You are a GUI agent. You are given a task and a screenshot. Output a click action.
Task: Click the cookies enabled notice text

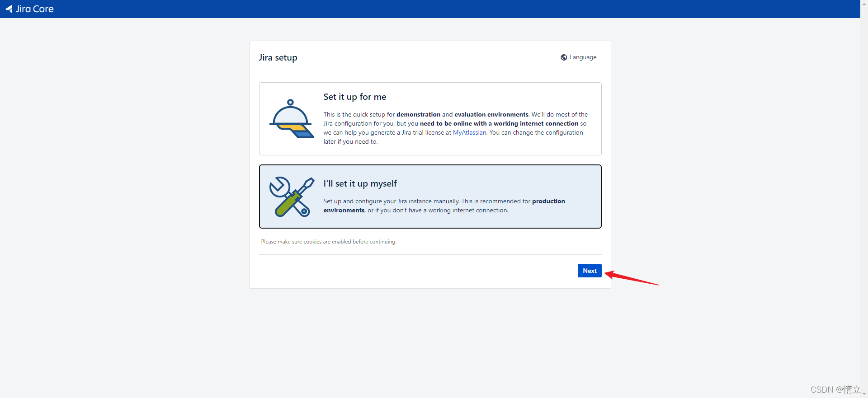[x=329, y=242]
